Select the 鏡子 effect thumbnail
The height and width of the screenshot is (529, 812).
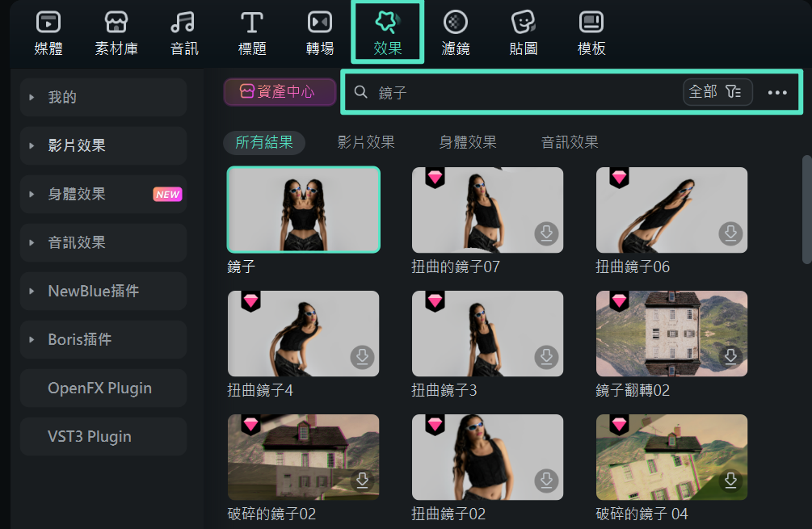pos(303,210)
